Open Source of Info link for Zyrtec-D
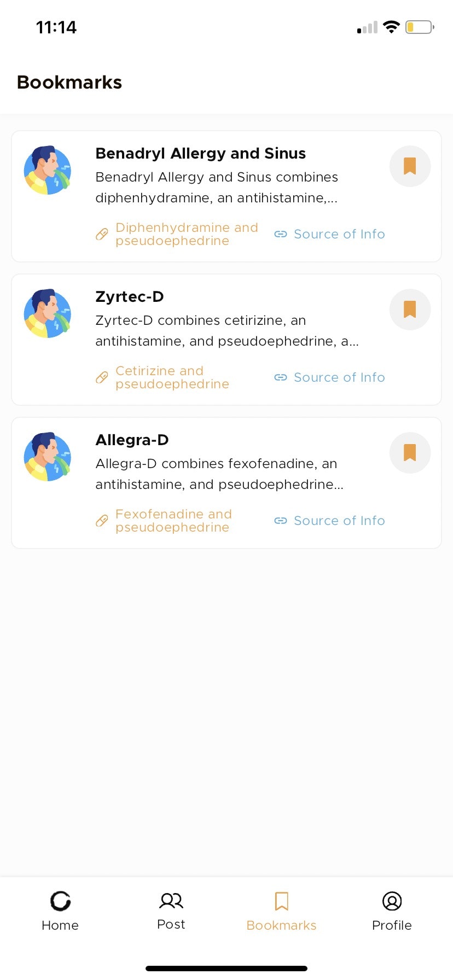 [x=329, y=377]
